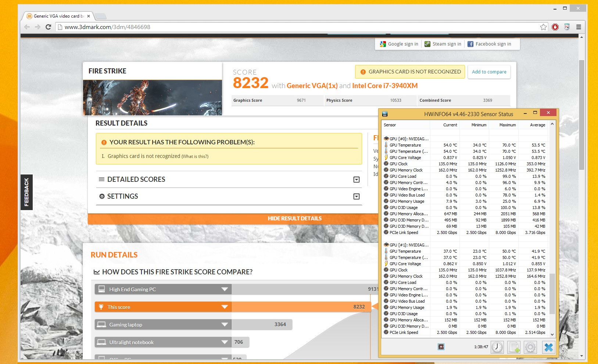
Task: Open Chrome hamburger menu
Action: (579, 27)
